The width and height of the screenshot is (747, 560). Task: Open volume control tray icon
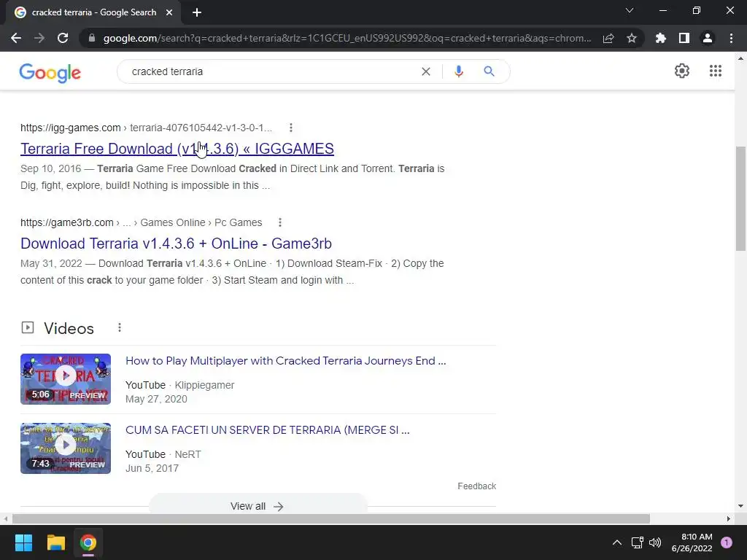tap(655, 542)
